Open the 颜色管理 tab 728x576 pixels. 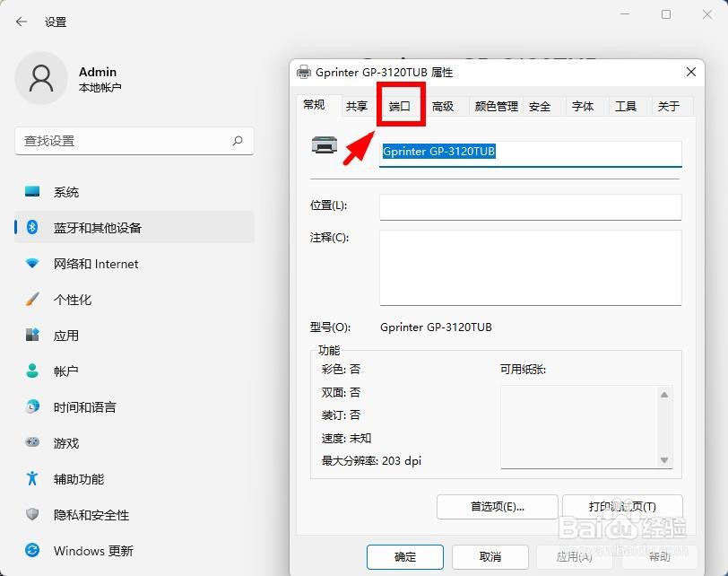coord(496,107)
